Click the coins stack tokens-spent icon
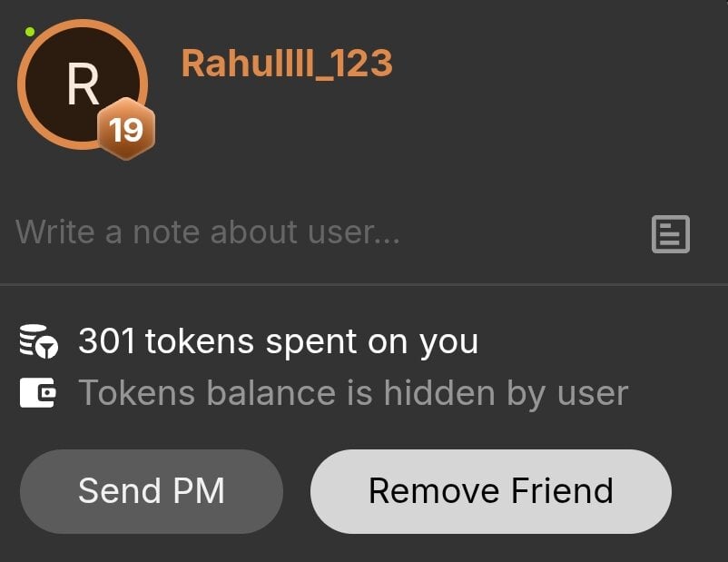The height and width of the screenshot is (562, 728). [x=38, y=341]
